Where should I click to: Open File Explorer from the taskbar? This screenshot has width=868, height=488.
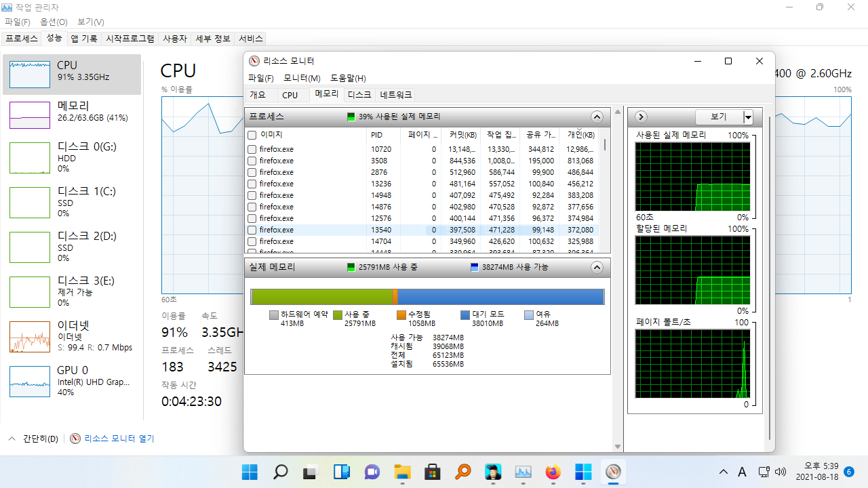pyautogui.click(x=402, y=472)
